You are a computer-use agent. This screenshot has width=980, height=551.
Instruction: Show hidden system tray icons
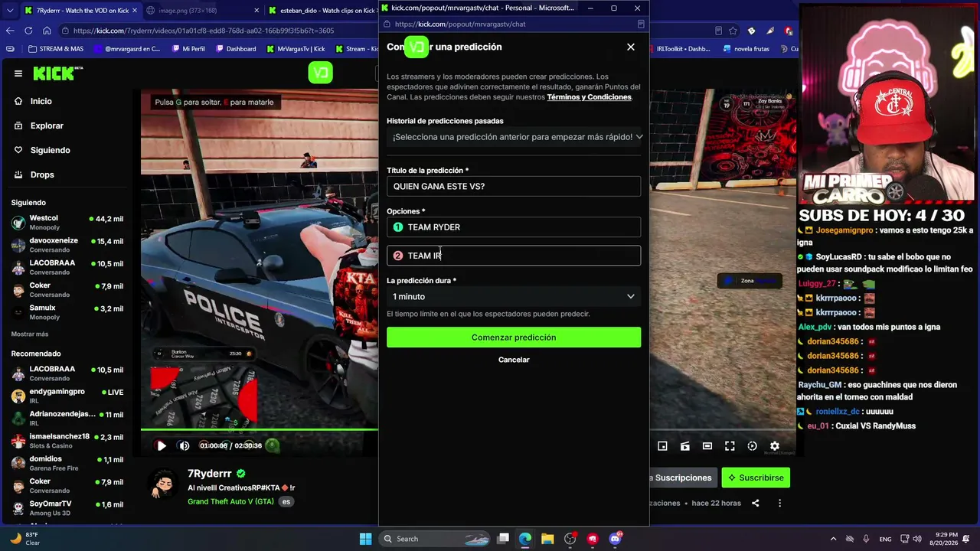point(832,539)
